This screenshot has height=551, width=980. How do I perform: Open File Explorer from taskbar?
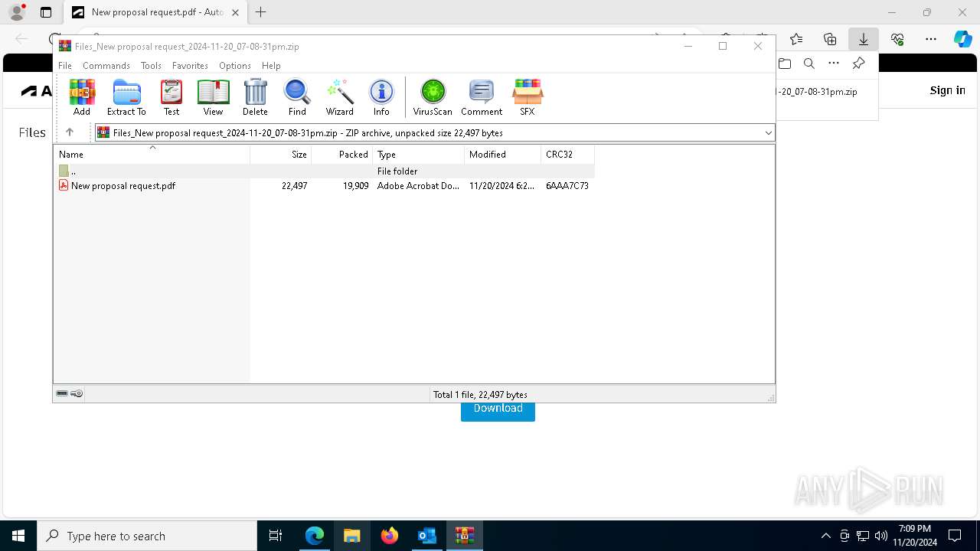click(x=351, y=536)
